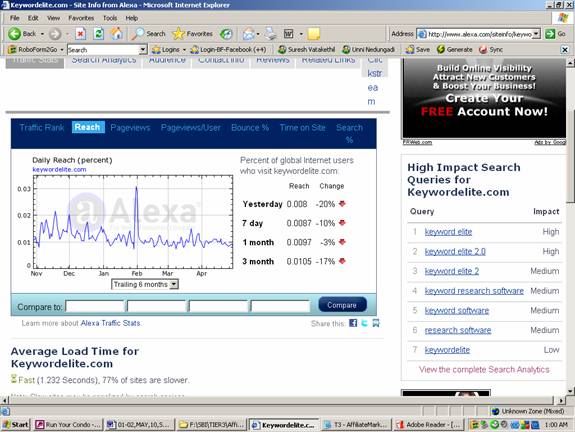Click the Back navigation arrow icon
The image size is (575, 432).
point(15,34)
